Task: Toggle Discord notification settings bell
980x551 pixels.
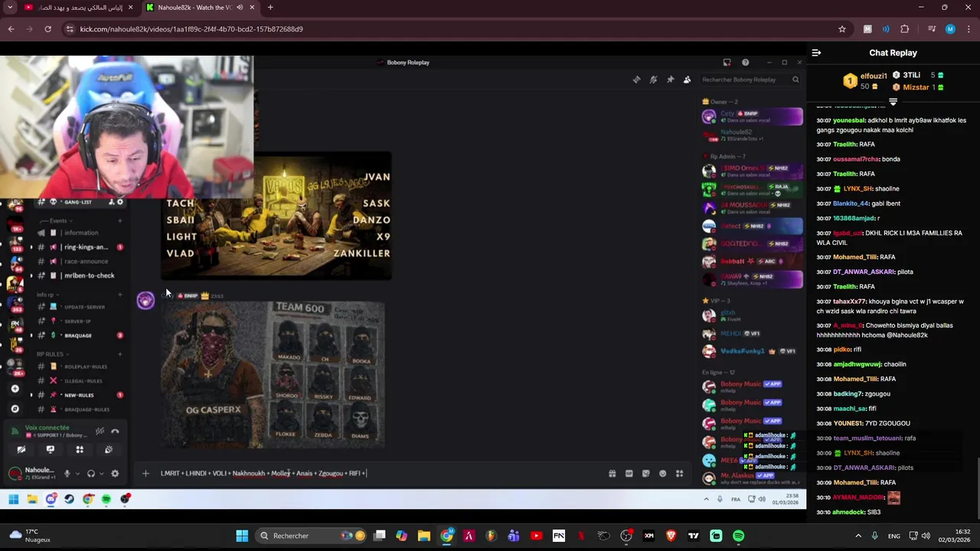Action: [x=654, y=80]
